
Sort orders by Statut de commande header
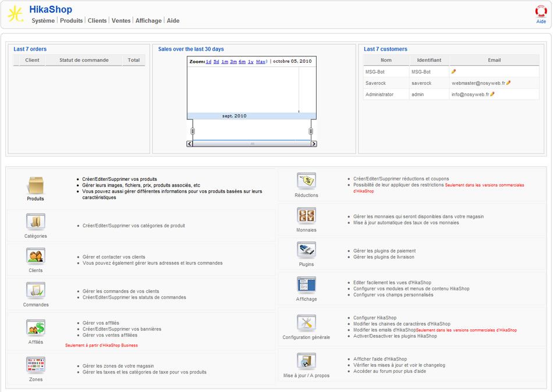tap(84, 60)
